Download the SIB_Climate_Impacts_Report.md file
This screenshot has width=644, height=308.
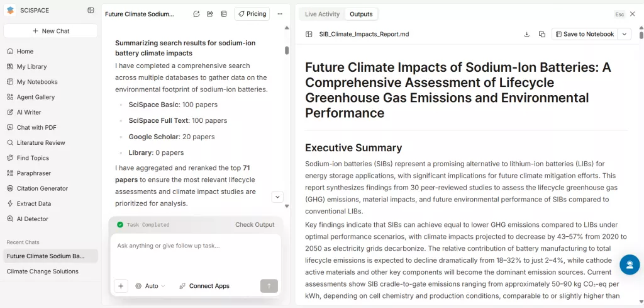coord(527,34)
